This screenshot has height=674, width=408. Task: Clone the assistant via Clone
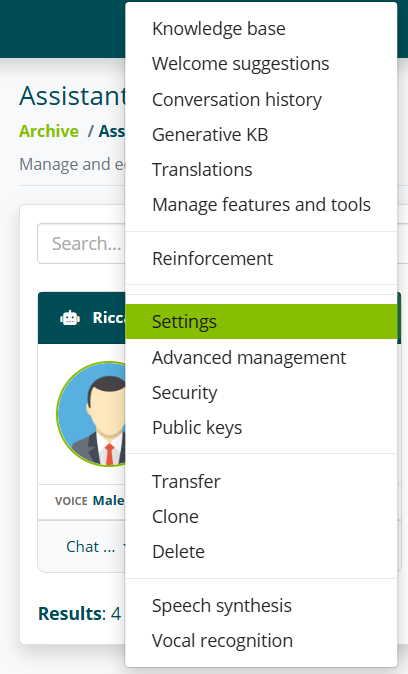pos(261,517)
